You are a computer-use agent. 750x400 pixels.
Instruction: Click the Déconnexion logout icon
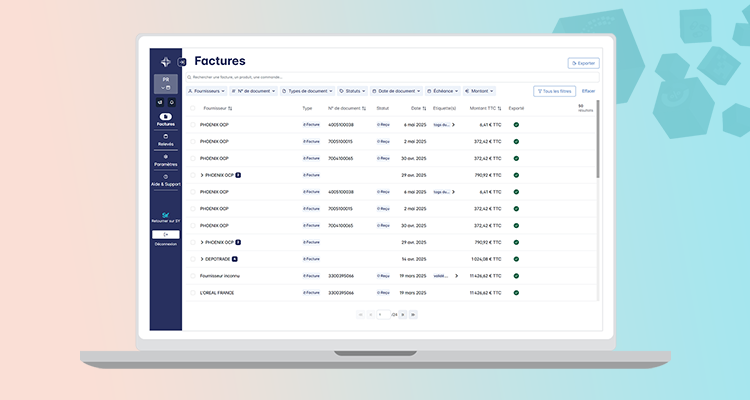point(165,235)
